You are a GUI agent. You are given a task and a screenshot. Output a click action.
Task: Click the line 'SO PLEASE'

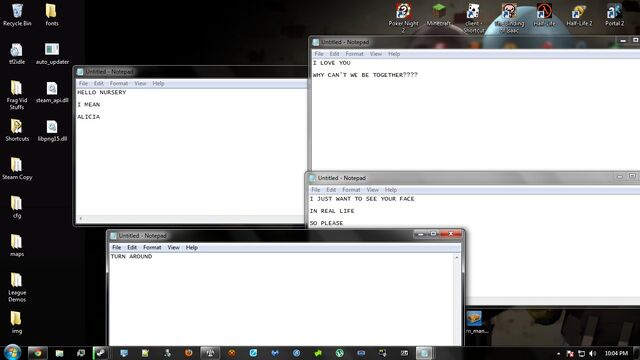click(x=326, y=223)
